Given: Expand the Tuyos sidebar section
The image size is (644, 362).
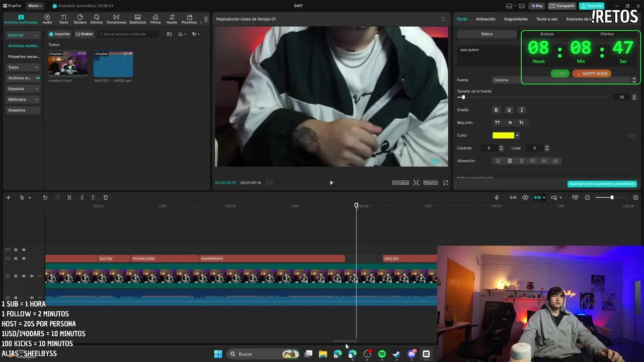Looking at the screenshot, I should point(23,67).
